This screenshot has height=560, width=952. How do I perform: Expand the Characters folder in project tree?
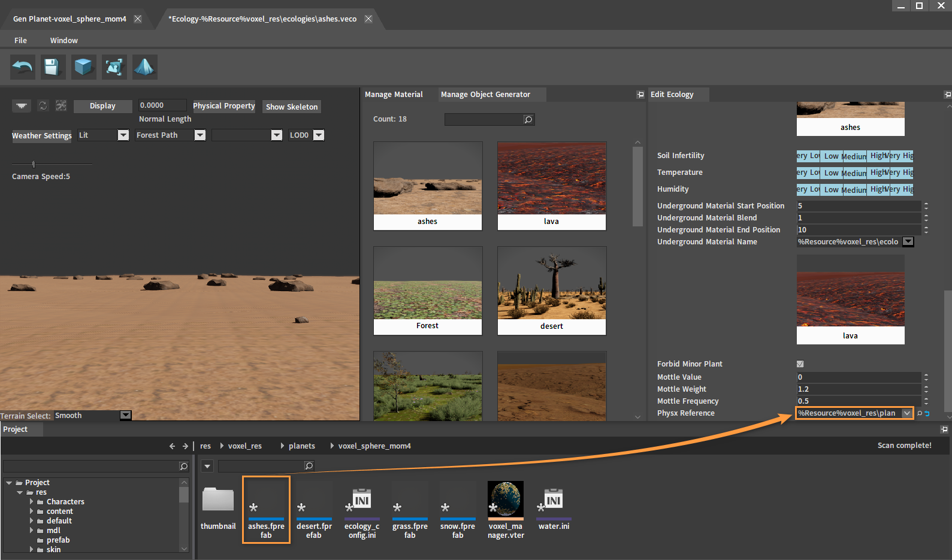point(32,502)
